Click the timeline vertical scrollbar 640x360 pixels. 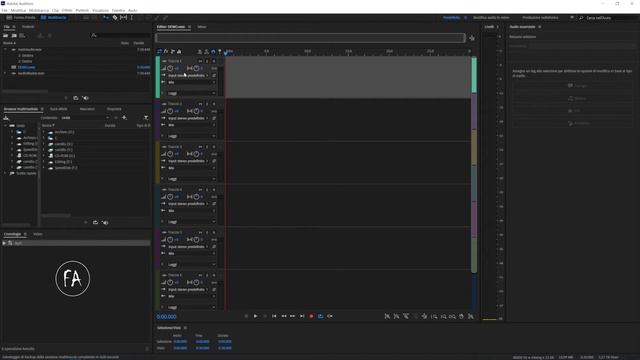(x=474, y=164)
